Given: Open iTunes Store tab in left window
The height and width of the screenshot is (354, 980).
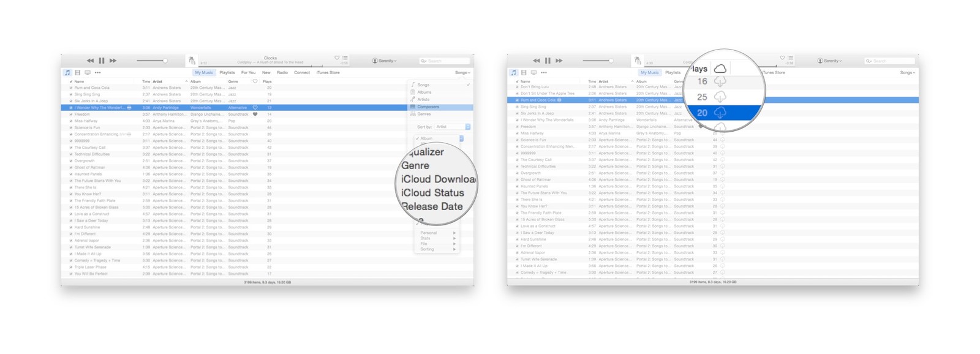Looking at the screenshot, I should coord(328,72).
